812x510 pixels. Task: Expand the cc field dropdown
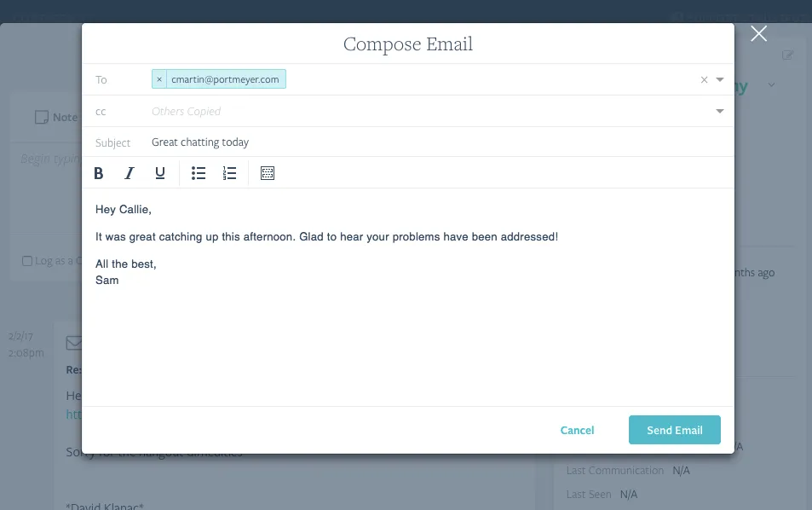coord(719,111)
